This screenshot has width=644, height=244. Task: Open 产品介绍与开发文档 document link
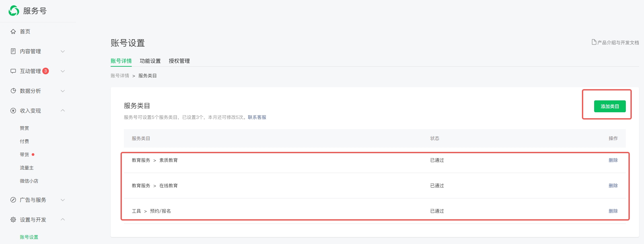615,43
